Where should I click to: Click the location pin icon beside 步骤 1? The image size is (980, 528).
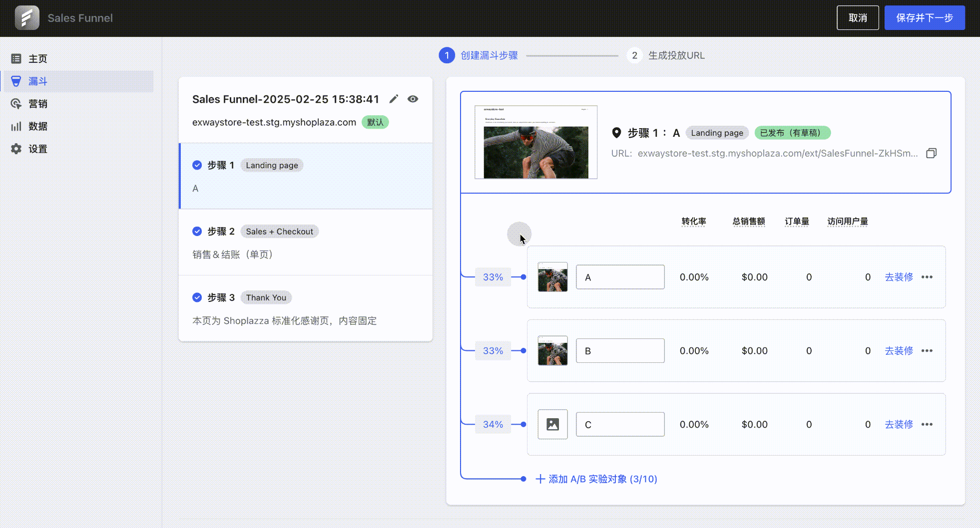click(x=616, y=133)
